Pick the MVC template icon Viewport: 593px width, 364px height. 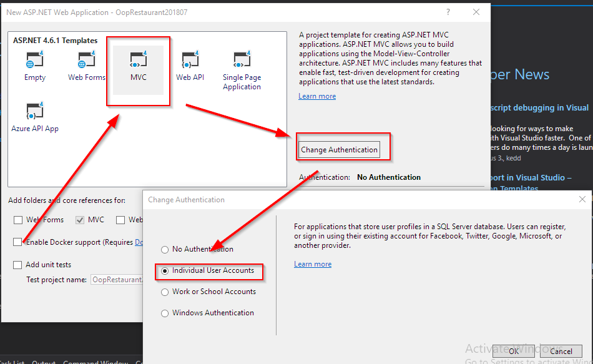pyautogui.click(x=139, y=70)
